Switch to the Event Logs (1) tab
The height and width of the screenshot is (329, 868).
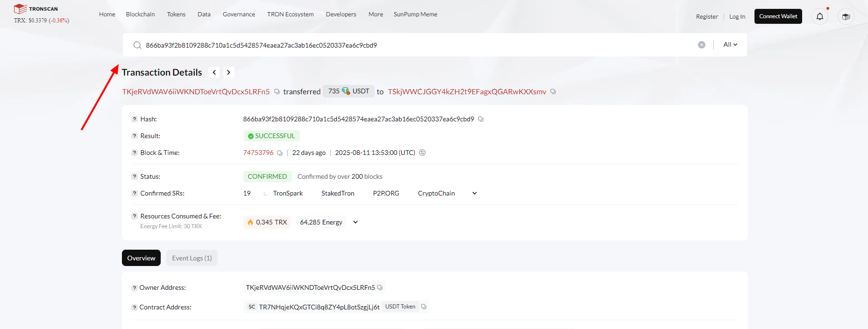(192, 258)
